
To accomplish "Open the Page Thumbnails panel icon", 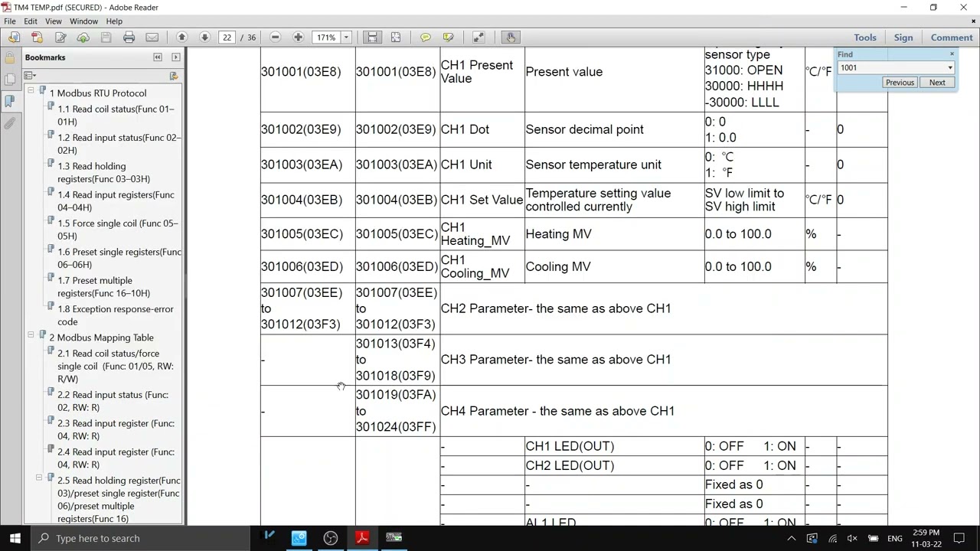I will [10, 79].
